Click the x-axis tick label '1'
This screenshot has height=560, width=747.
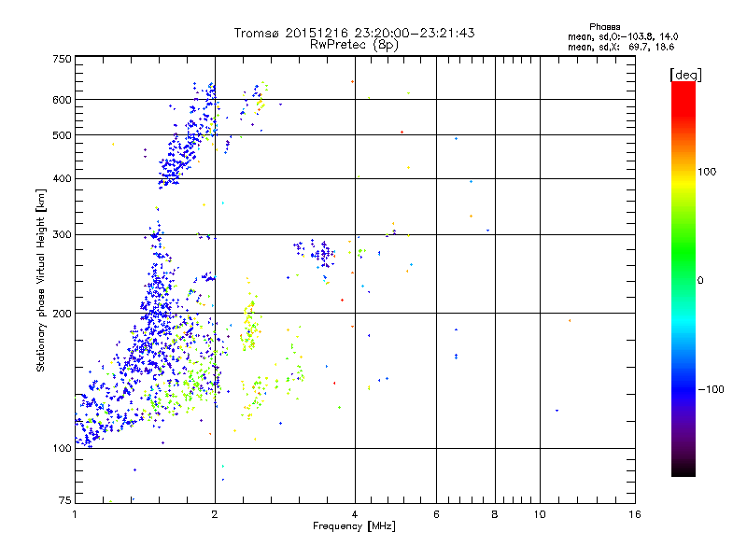pos(75,514)
